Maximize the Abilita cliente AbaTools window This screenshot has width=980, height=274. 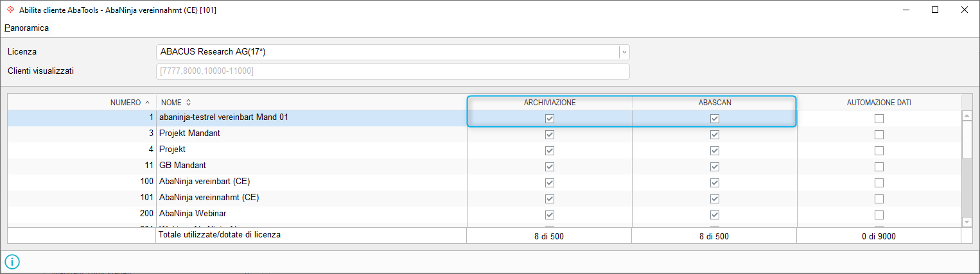[x=935, y=10]
